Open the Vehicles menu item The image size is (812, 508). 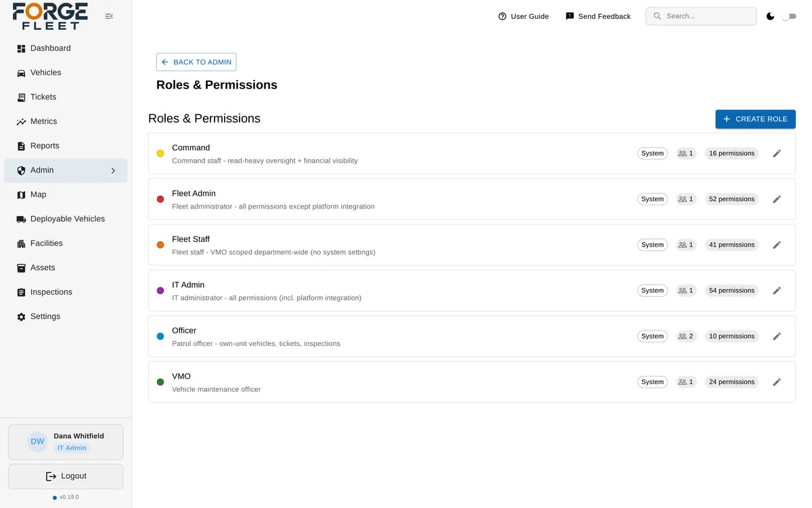click(x=66, y=73)
